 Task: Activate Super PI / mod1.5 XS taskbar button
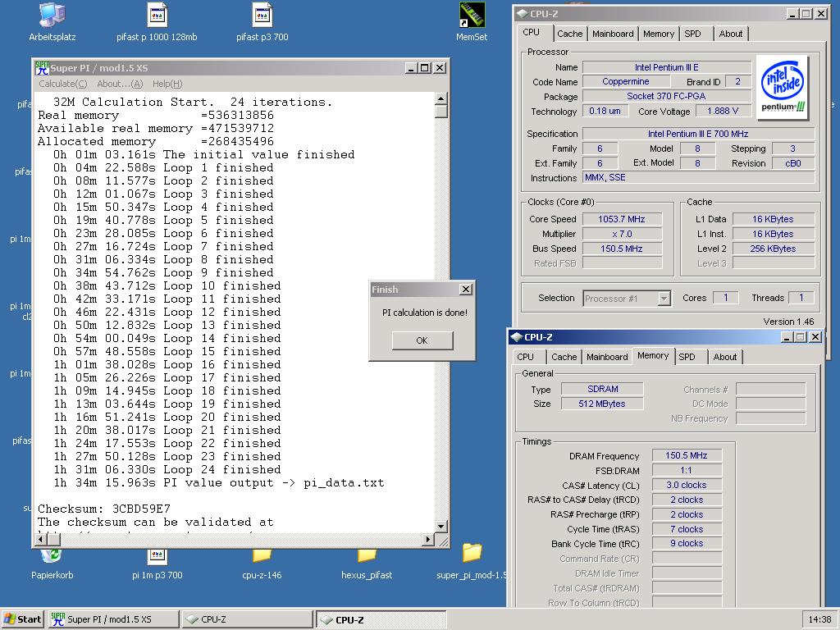[x=113, y=619]
